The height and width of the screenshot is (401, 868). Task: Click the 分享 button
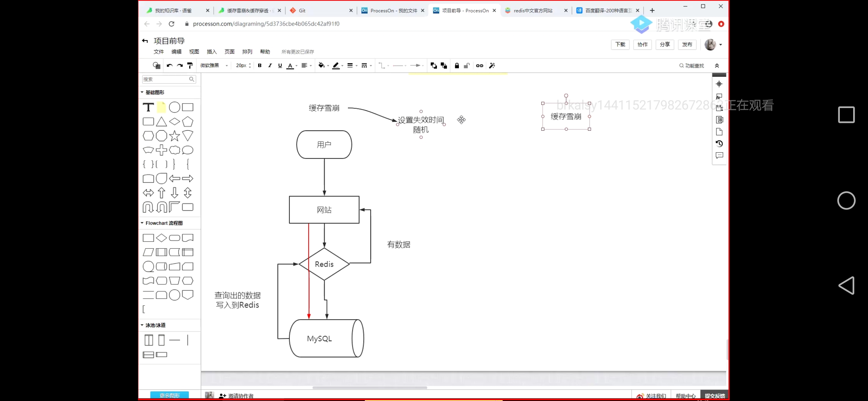pyautogui.click(x=665, y=45)
